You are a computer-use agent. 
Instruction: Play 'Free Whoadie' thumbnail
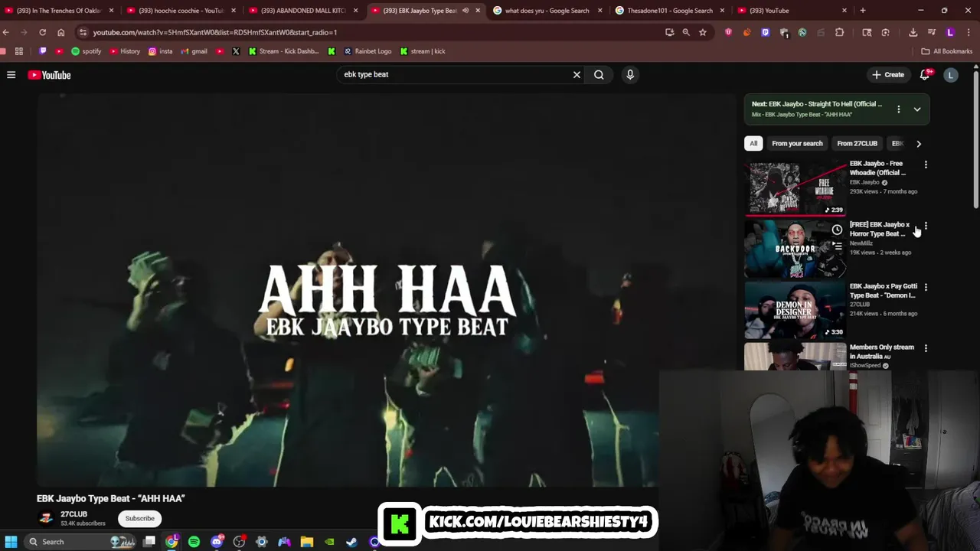click(795, 187)
